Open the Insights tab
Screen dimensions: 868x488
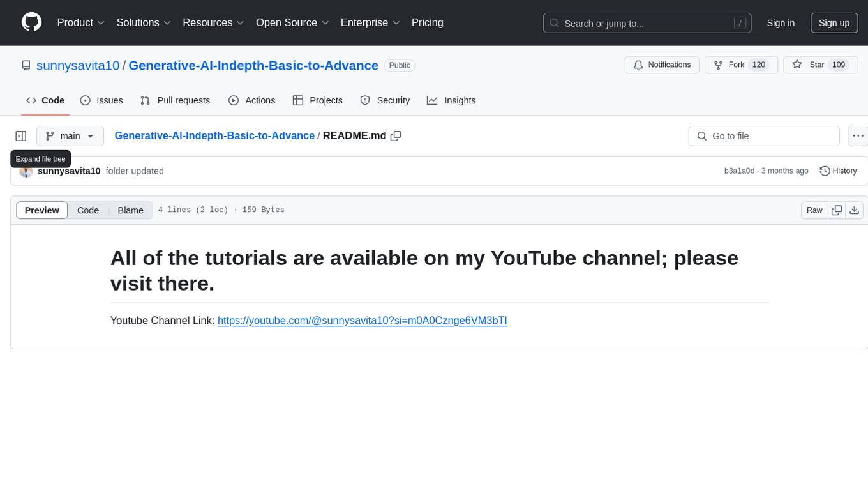[451, 100]
